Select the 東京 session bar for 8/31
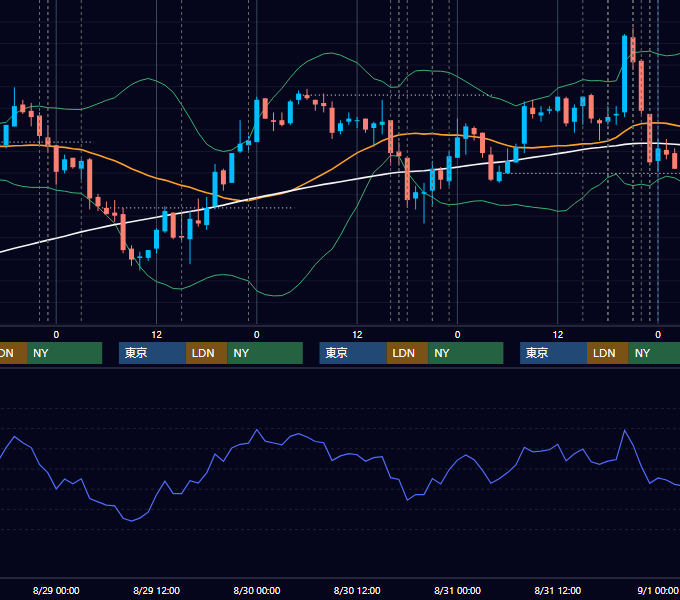This screenshot has width=680, height=600. click(553, 353)
